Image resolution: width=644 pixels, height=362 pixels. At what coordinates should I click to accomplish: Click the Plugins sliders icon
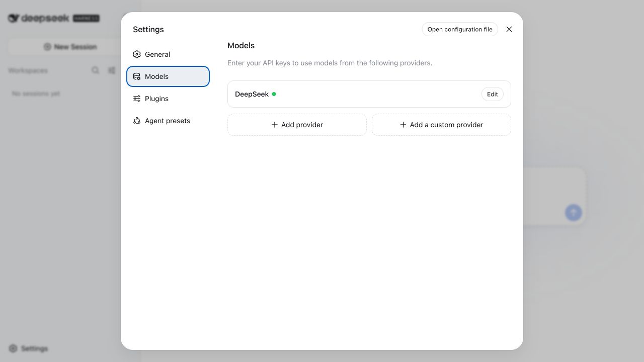click(x=137, y=99)
